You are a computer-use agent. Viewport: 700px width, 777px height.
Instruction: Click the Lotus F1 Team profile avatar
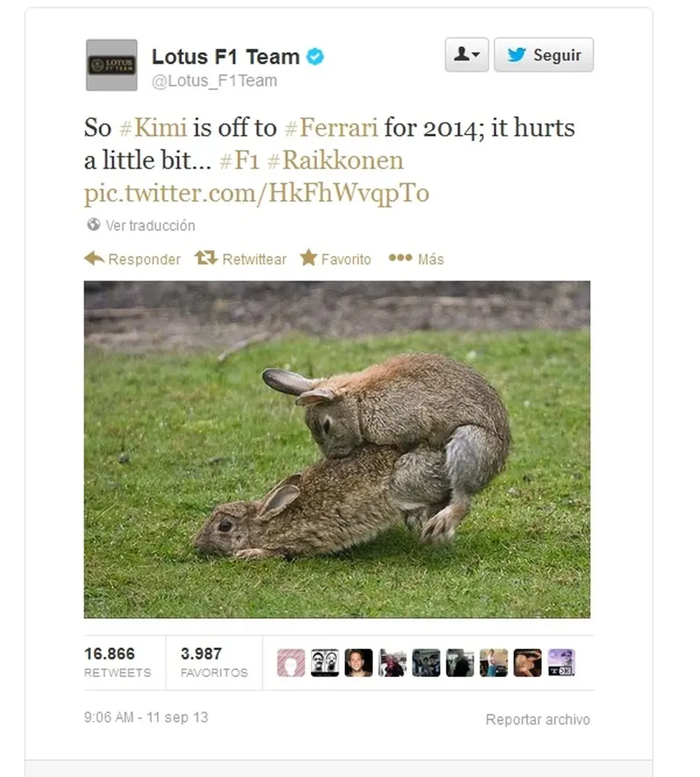tap(111, 65)
